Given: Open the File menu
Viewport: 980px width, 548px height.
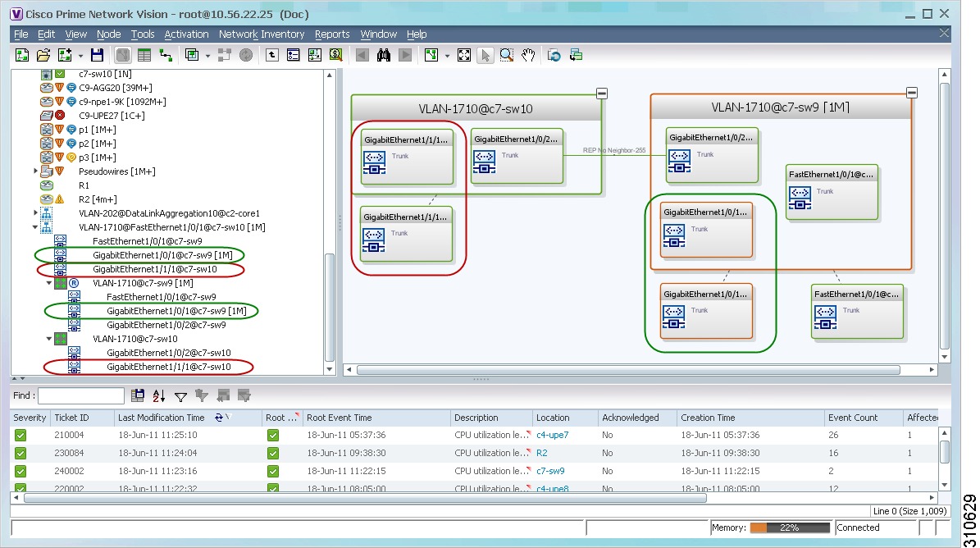Looking at the screenshot, I should tap(21, 34).
